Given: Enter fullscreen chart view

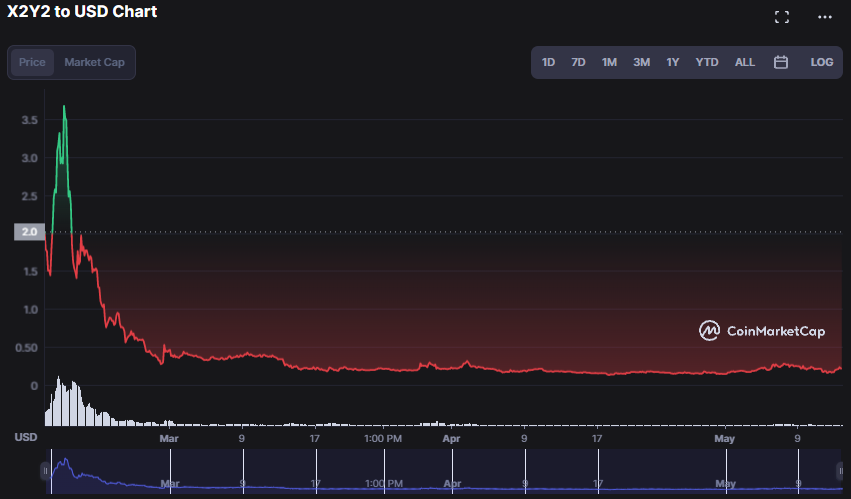Looking at the screenshot, I should point(782,17).
